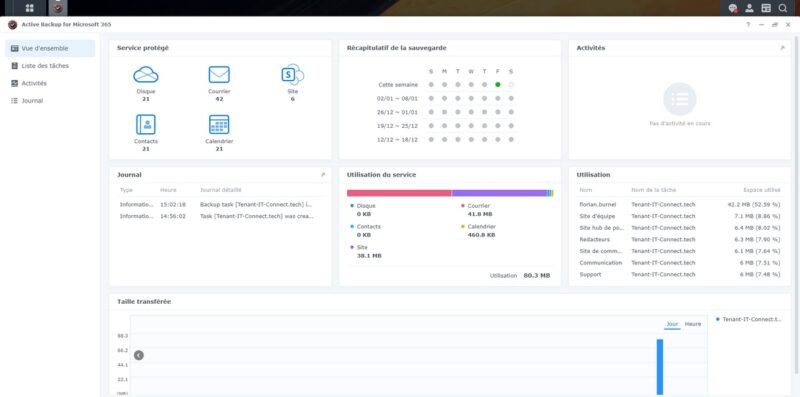
Task: Switch chart to Jour view
Action: (672, 324)
